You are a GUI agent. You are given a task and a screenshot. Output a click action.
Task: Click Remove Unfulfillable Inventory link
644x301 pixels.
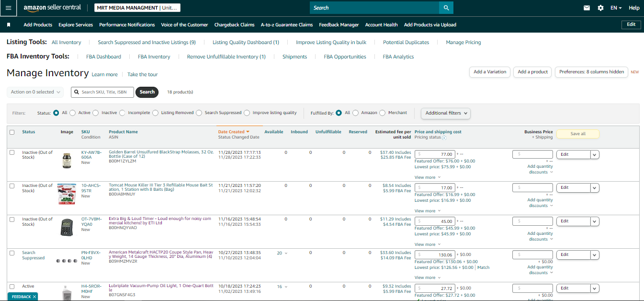[226, 57]
